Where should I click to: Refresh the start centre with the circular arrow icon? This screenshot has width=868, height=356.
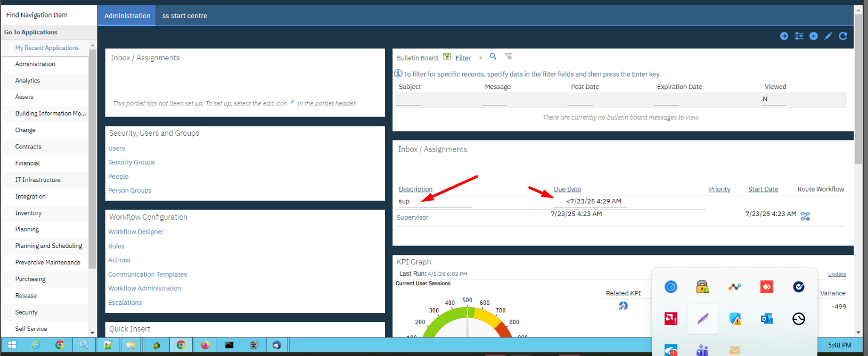843,36
